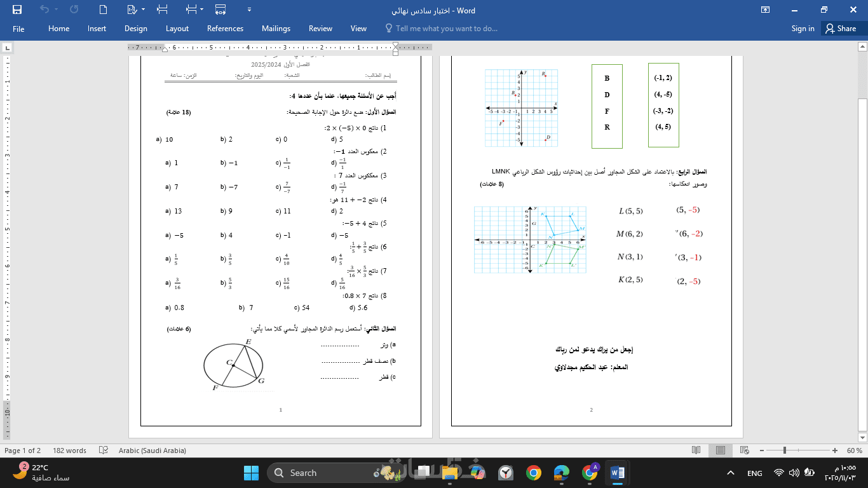Change language Arabic (Saudi Arabia) in status bar
Screen dimensions: 868x488
(153, 451)
